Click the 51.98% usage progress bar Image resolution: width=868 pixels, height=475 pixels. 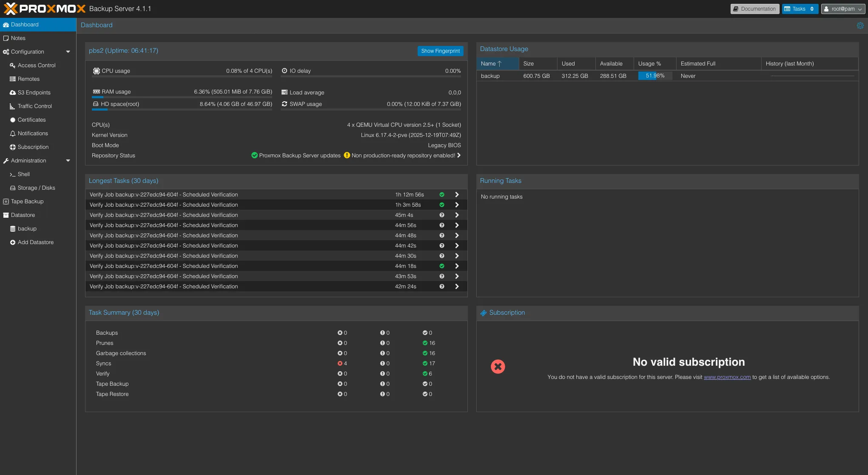tap(655, 76)
